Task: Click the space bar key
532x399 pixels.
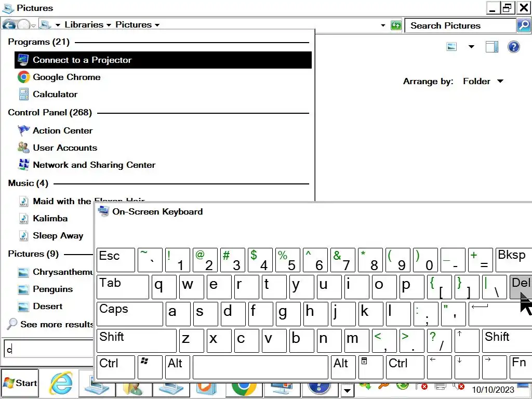Action: (x=260, y=367)
